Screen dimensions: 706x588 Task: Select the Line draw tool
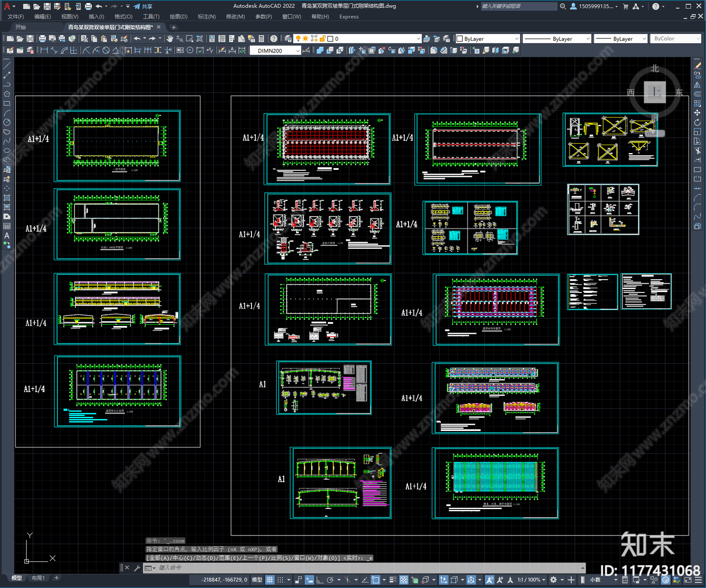7,66
